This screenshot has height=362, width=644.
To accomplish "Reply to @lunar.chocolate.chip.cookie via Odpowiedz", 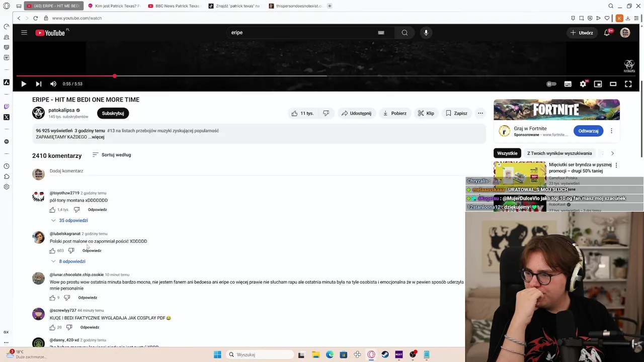I will [x=88, y=298].
